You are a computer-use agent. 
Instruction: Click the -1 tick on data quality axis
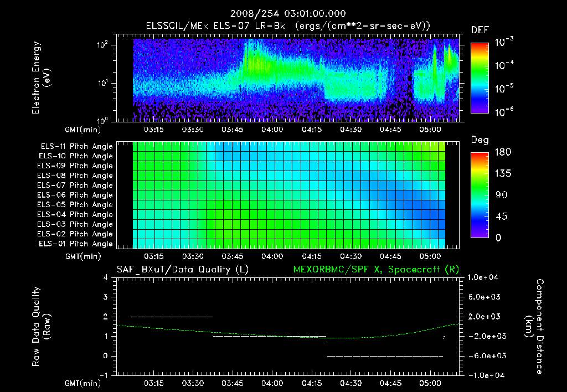tap(104, 375)
